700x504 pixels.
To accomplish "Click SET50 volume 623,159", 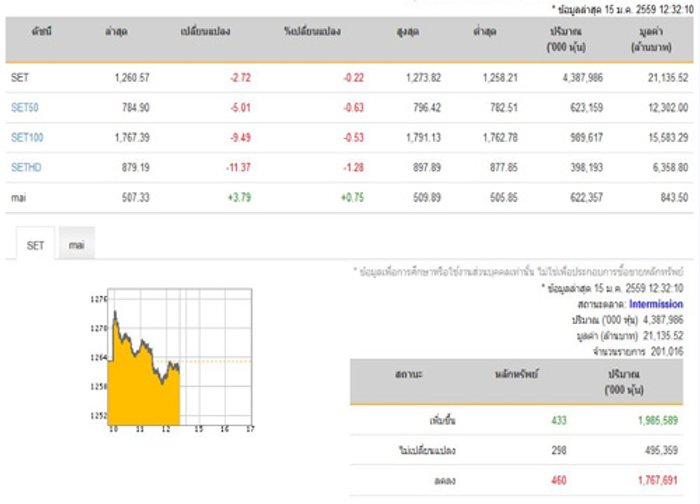I will tap(586, 108).
